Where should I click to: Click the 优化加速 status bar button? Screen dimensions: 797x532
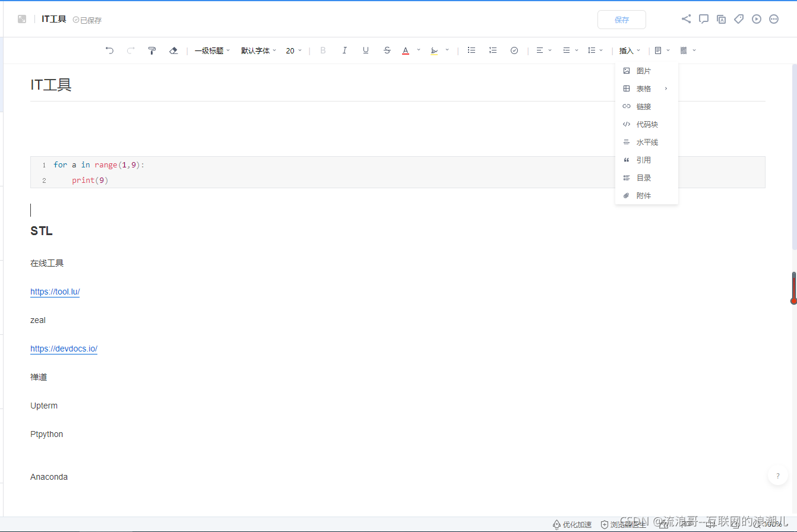tap(572, 524)
